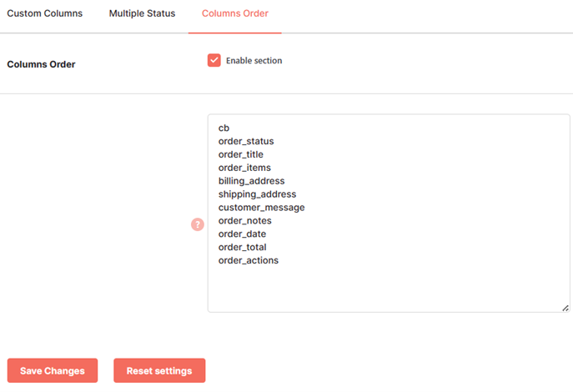Click the order_date line

pyautogui.click(x=242, y=234)
